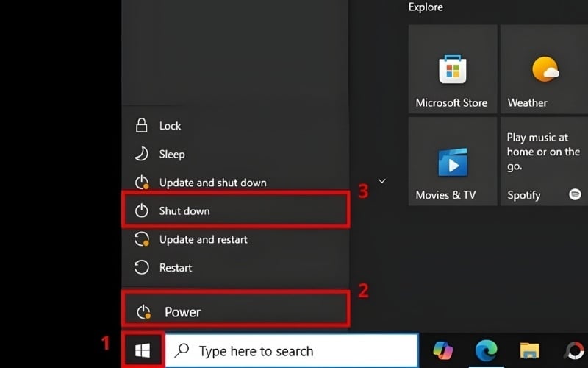This screenshot has width=588, height=368.
Task: Open the Windows Start button
Action: coord(143,350)
